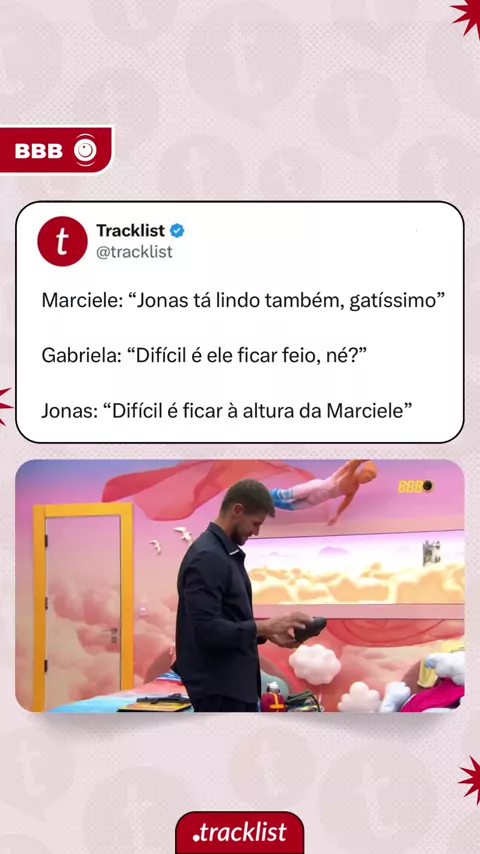Click the white cloud pillow in video

314,664
